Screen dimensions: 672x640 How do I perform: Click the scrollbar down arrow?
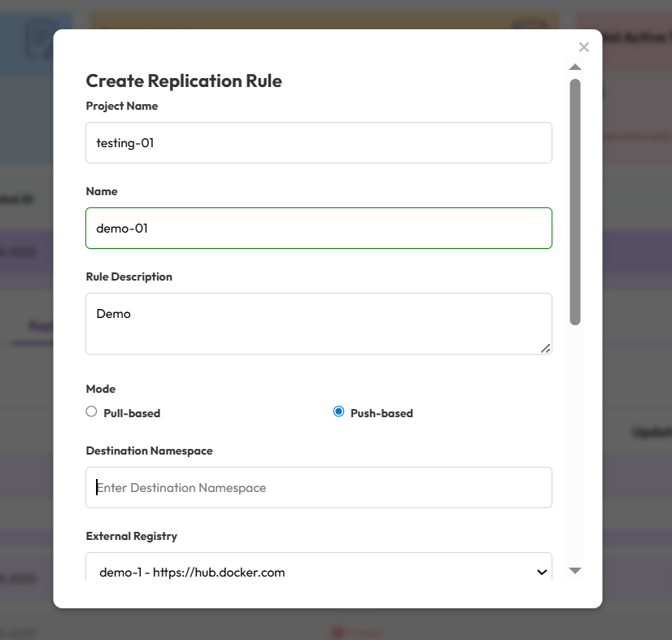[575, 571]
